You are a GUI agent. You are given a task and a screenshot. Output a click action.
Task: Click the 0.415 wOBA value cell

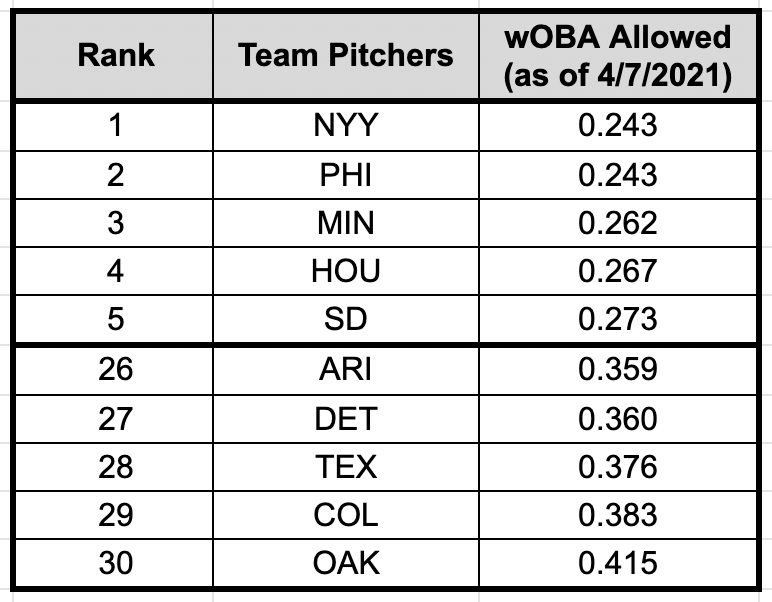(x=618, y=563)
